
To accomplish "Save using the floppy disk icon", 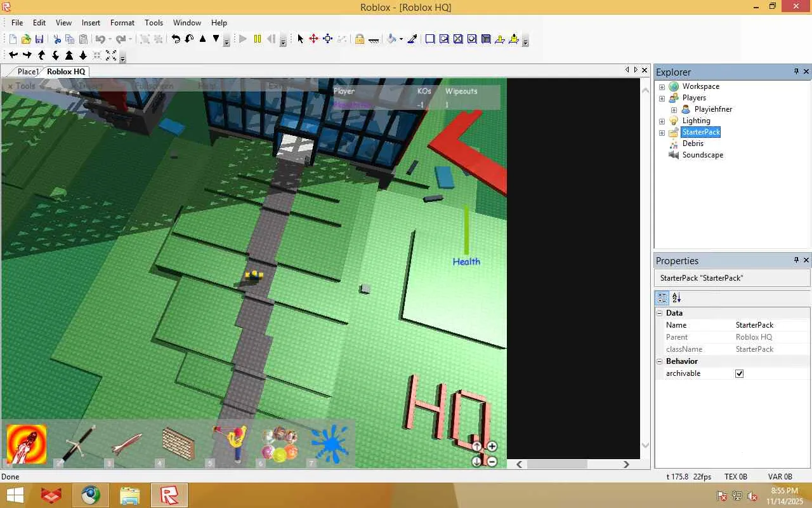I will [39, 39].
